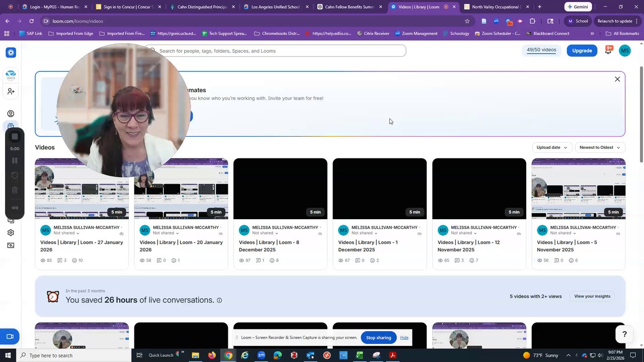Open Schoology bookmark
Screen dimensions: 644x362
pyautogui.click(x=455, y=33)
